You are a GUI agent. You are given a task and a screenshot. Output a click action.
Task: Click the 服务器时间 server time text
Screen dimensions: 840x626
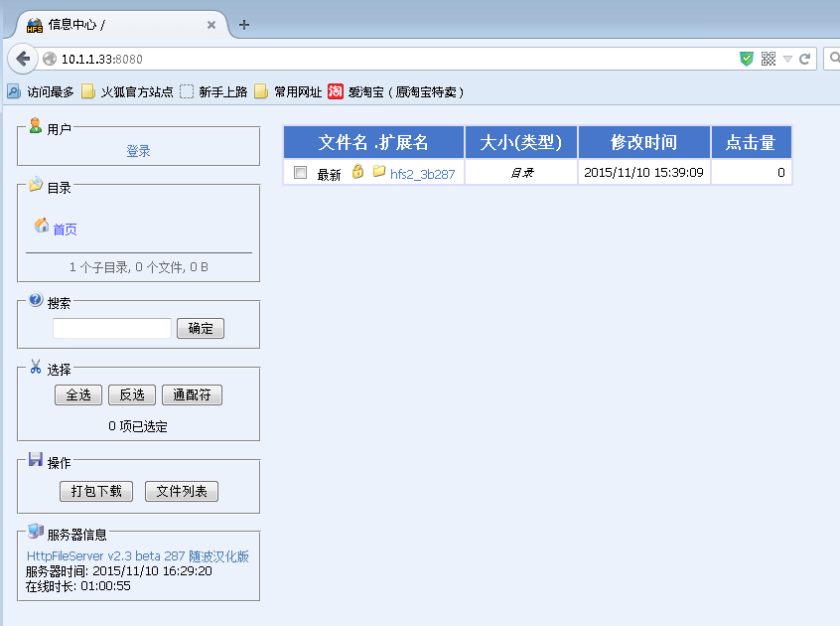click(x=119, y=570)
